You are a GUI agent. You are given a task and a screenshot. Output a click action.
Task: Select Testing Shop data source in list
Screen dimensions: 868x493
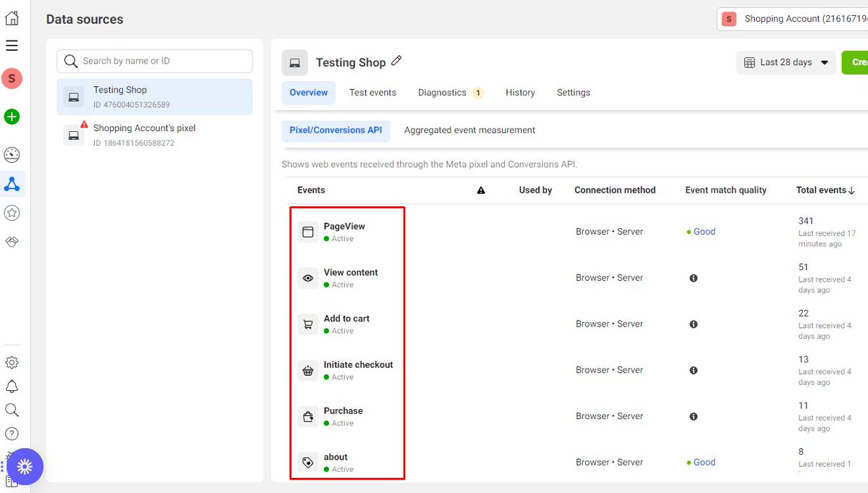click(155, 97)
